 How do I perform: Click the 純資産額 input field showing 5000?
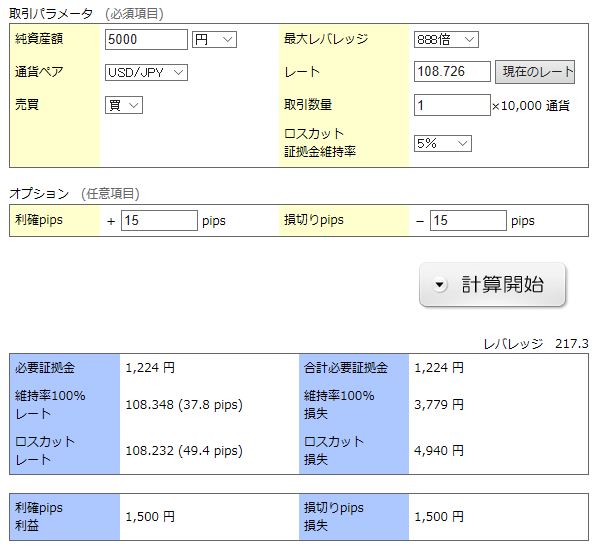[x=146, y=39]
